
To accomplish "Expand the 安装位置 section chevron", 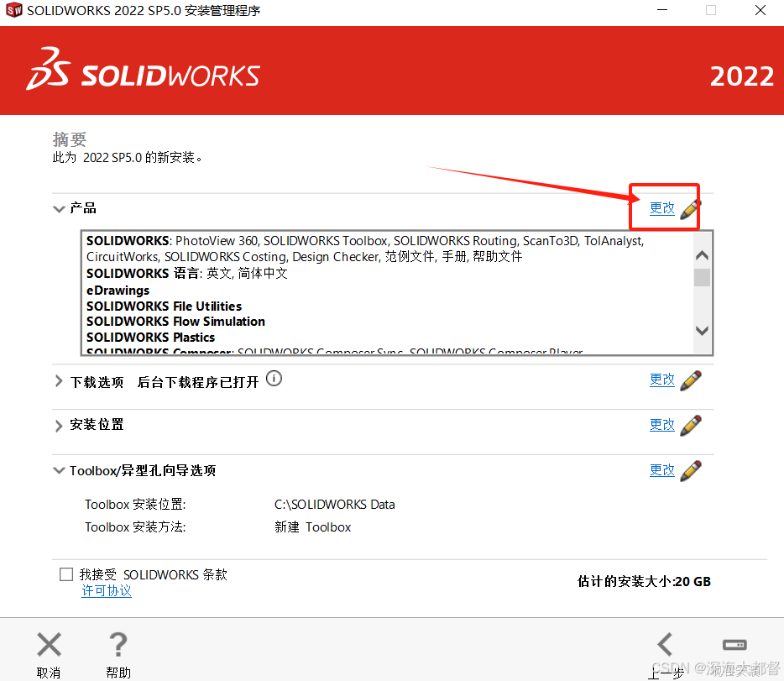I will tap(59, 426).
